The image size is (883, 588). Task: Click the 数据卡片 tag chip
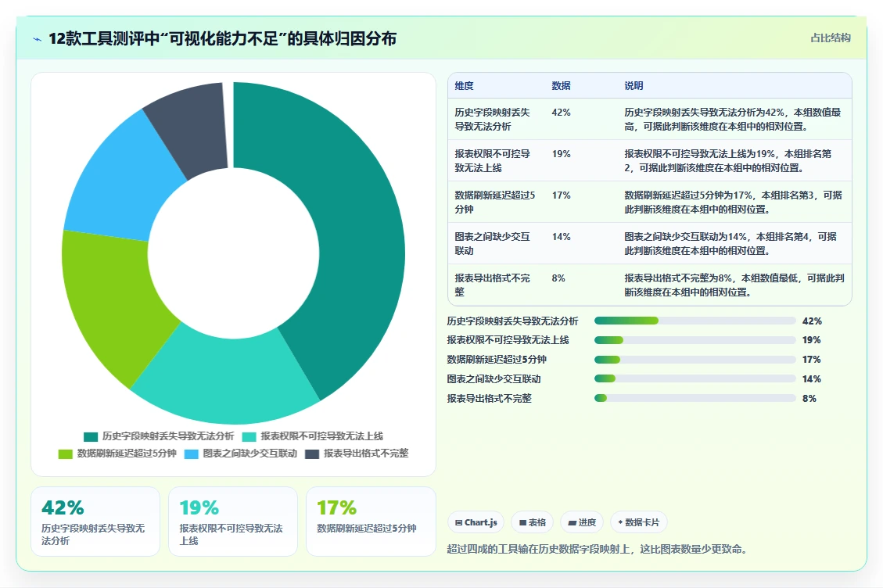pos(639,522)
